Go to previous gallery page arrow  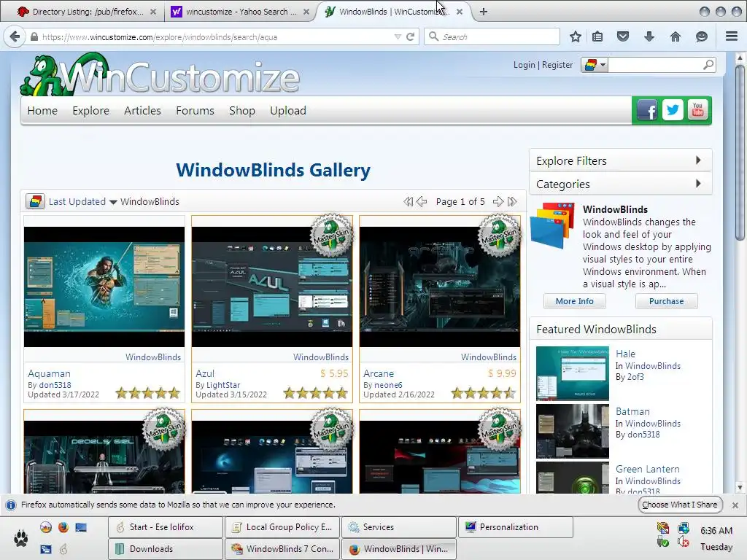point(422,201)
